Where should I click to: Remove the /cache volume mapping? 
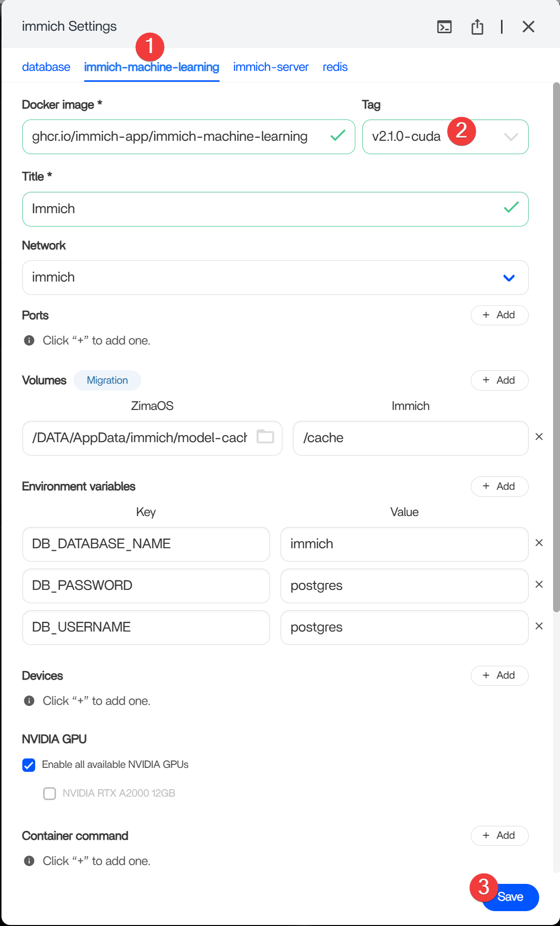point(539,437)
